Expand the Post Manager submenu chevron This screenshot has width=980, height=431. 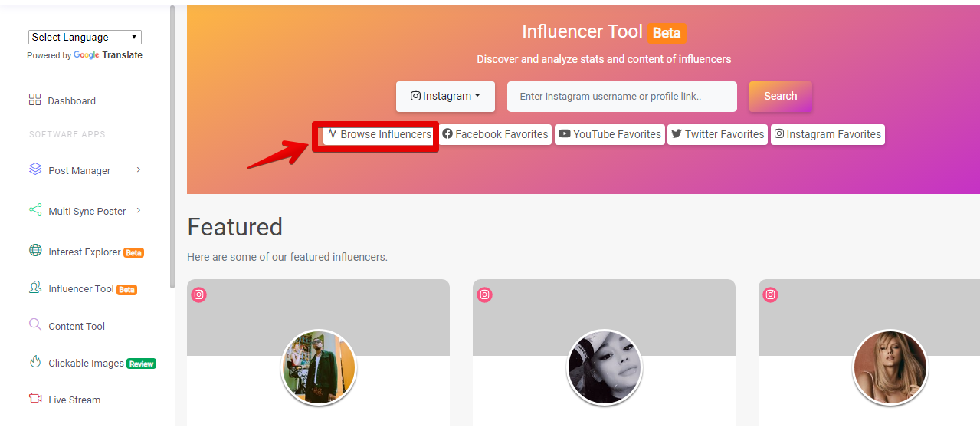coord(139,169)
